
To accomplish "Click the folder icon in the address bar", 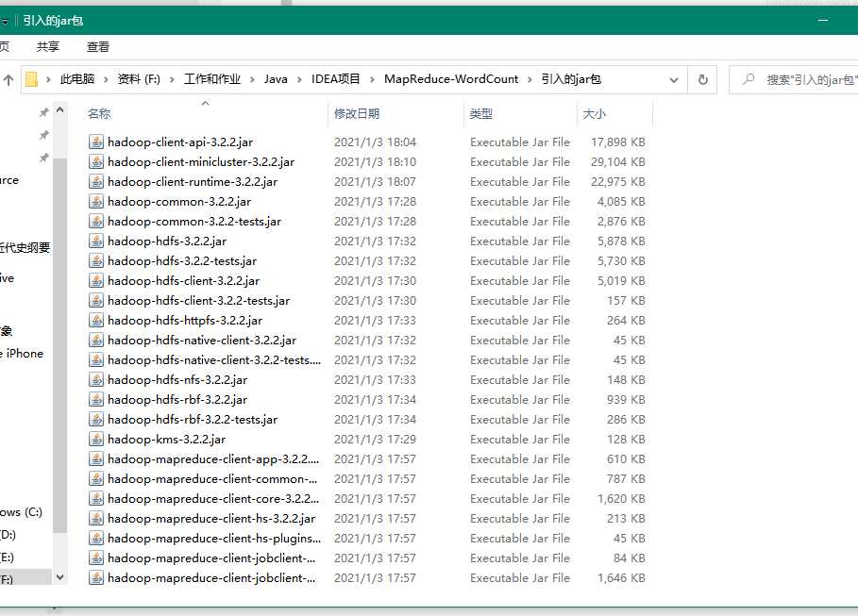I will [x=33, y=79].
